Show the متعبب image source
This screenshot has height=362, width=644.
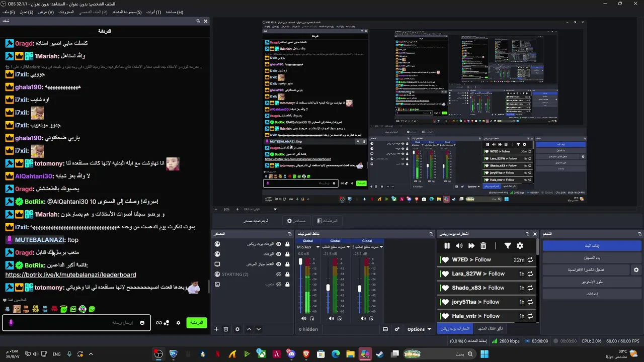[279, 284]
